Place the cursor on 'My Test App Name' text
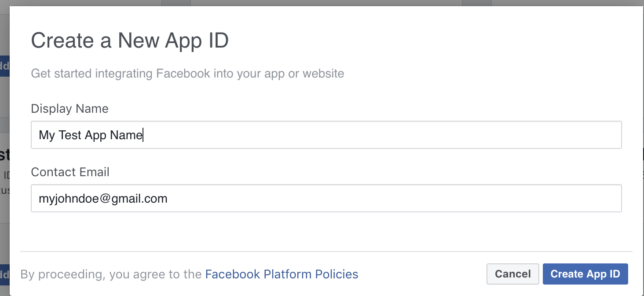The height and width of the screenshot is (296, 644). click(91, 135)
